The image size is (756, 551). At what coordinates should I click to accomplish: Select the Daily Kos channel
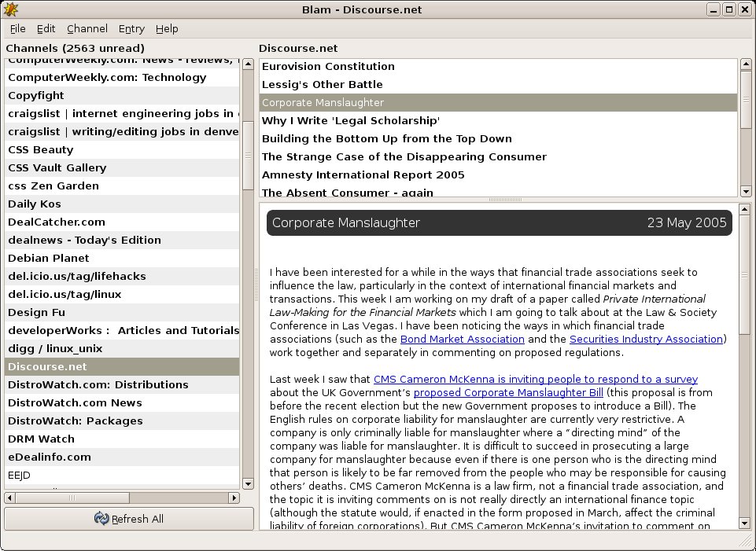pyautogui.click(x=122, y=204)
